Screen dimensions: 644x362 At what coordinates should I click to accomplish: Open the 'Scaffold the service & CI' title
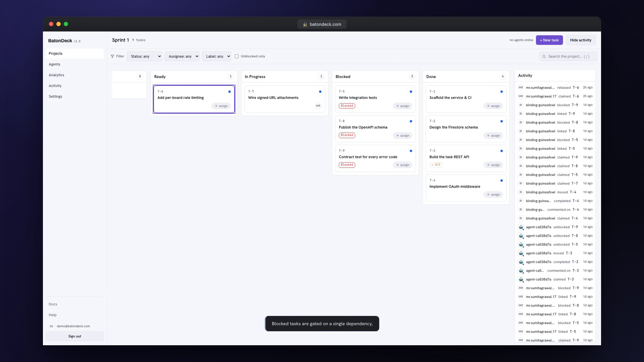(450, 98)
